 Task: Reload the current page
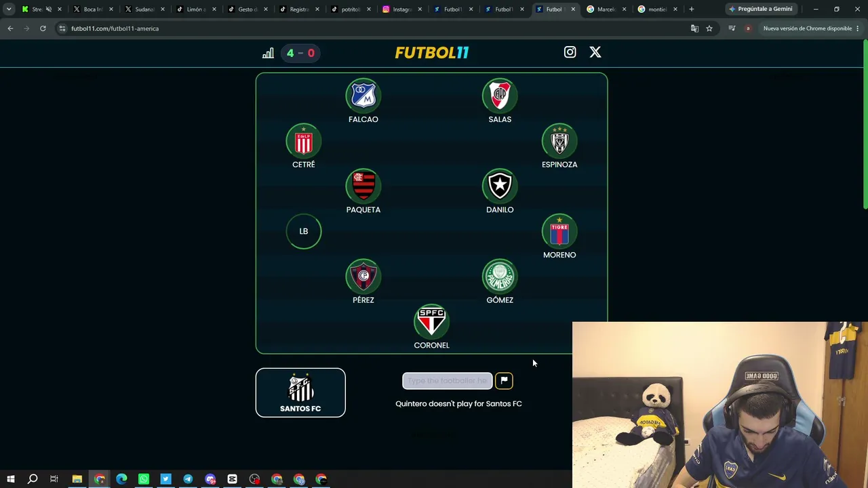[x=43, y=28]
